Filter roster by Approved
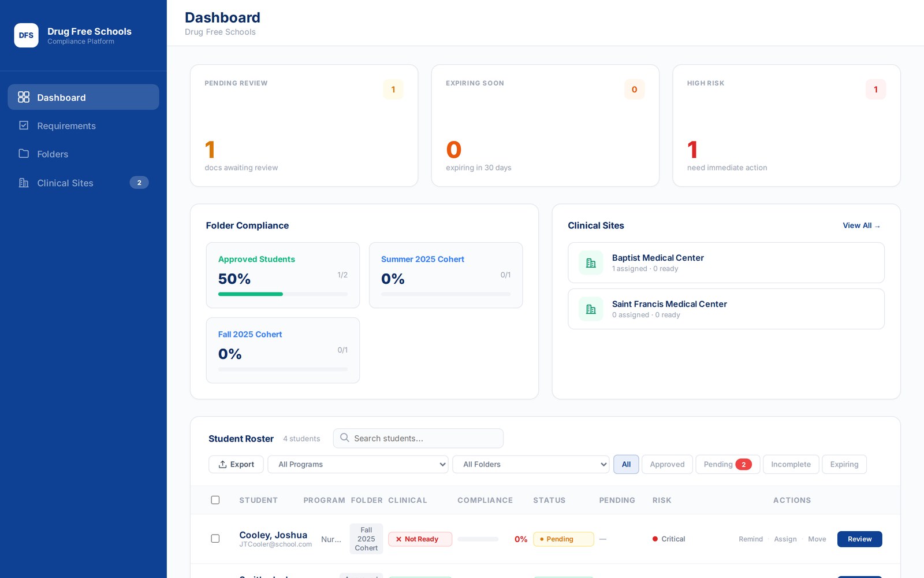This screenshot has width=924, height=578. (x=667, y=464)
